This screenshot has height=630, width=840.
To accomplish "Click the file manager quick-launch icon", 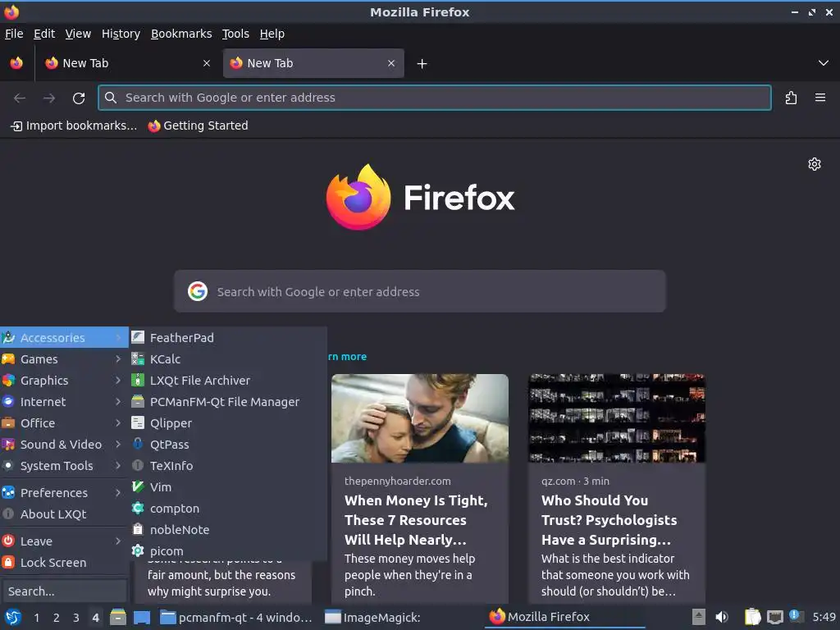I will 118,617.
